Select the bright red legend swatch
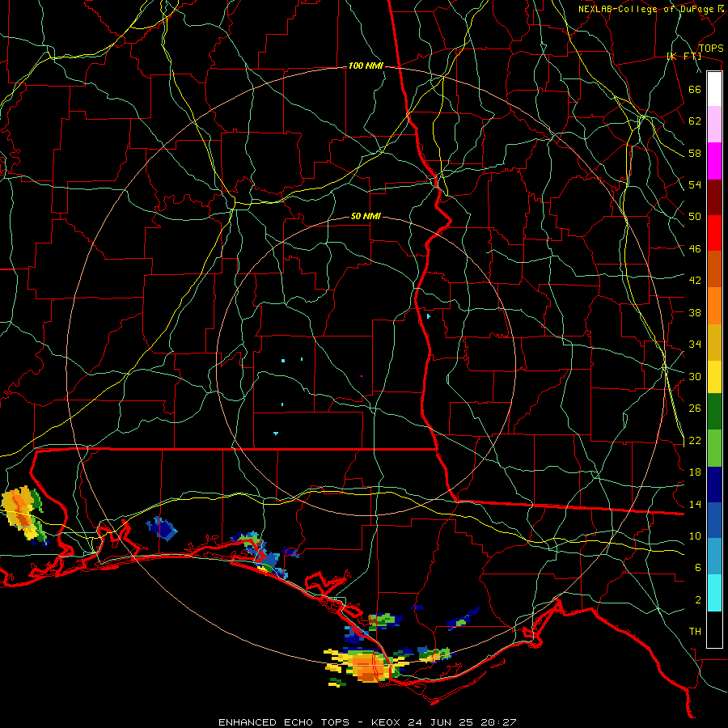Screen dimensions: 728x728 (714, 233)
